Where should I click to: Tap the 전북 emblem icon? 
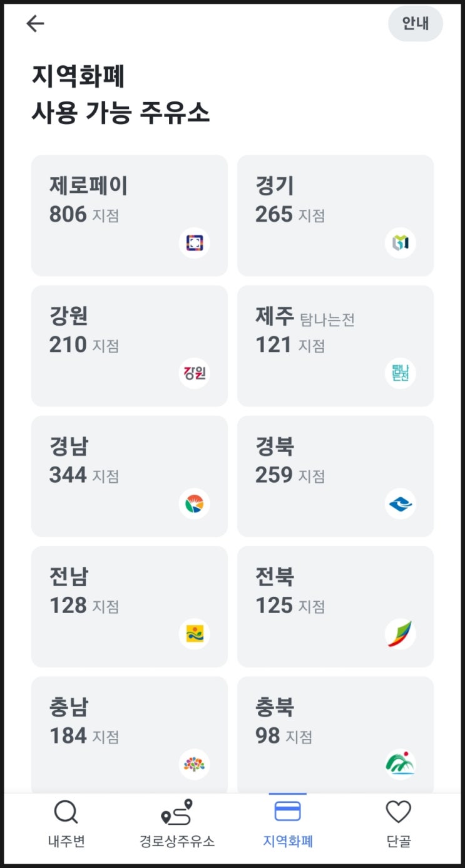point(400,634)
